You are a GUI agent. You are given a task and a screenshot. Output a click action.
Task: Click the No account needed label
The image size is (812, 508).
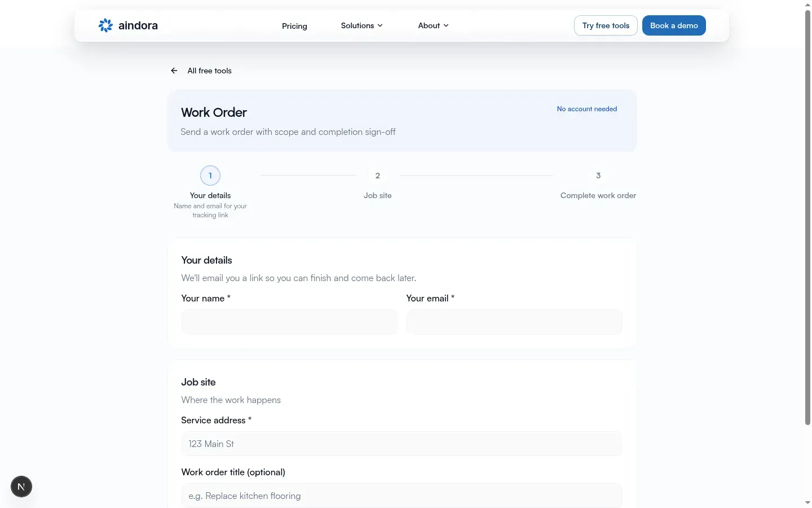(x=587, y=109)
